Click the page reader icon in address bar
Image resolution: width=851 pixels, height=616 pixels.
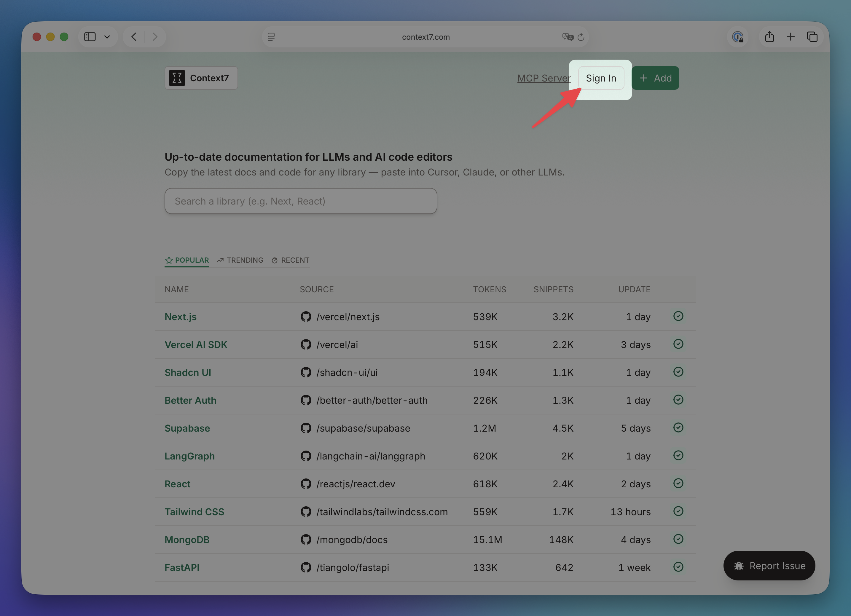pyautogui.click(x=271, y=37)
